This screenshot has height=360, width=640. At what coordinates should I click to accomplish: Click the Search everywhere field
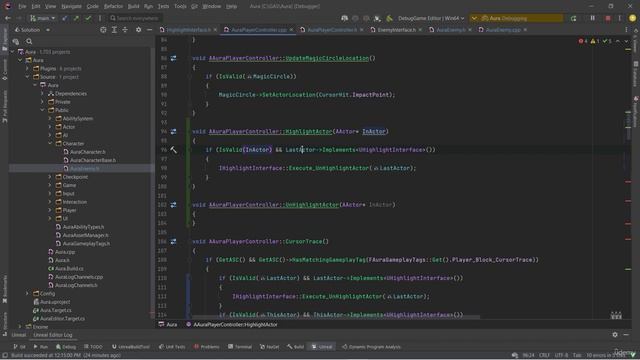pos(135,18)
